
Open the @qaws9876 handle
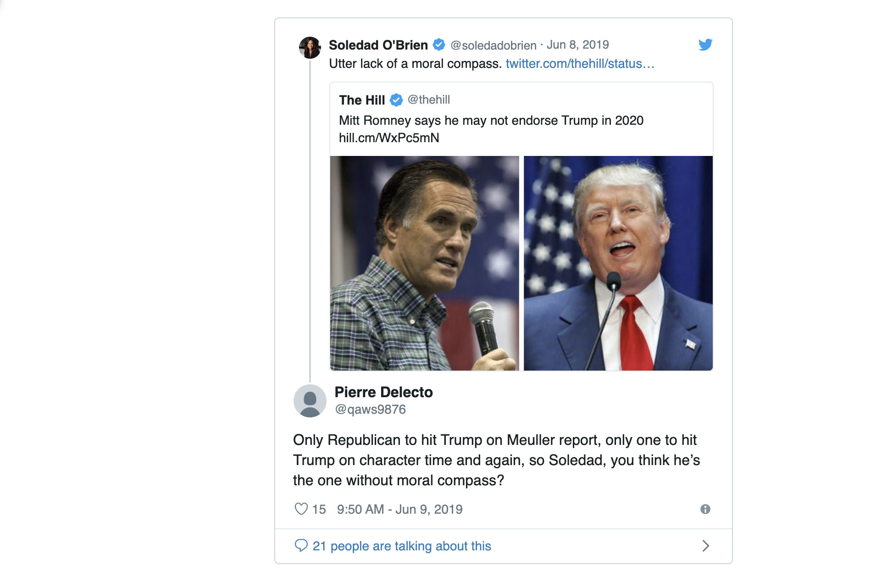370,409
